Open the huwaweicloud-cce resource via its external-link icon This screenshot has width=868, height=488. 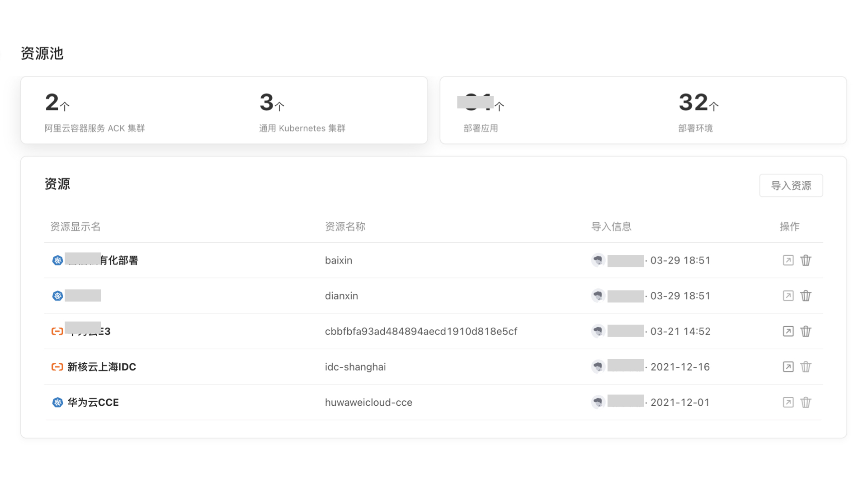788,402
